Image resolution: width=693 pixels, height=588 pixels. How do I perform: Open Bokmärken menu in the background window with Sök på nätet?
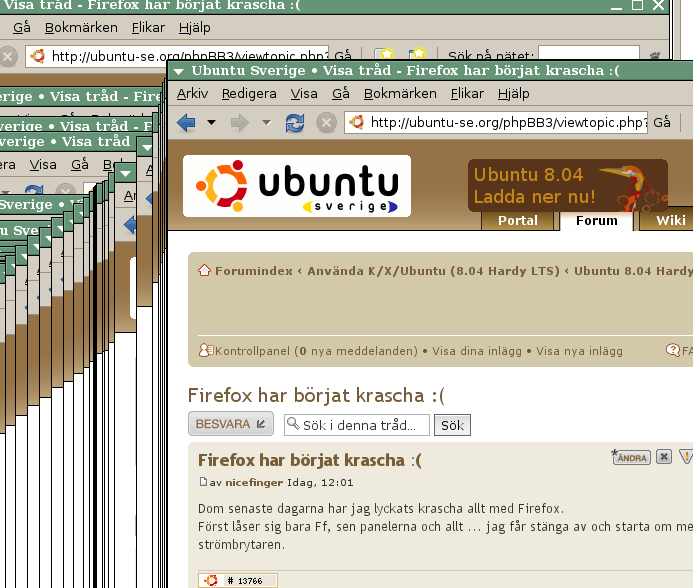click(81, 28)
